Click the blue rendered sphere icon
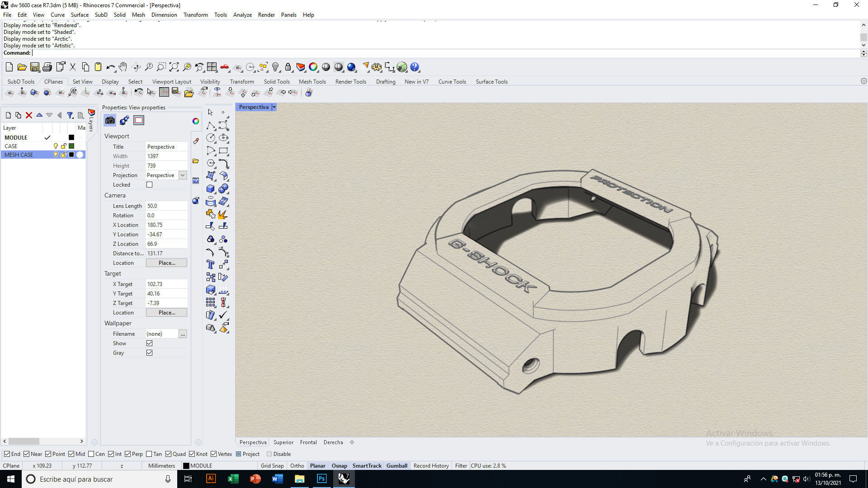Image resolution: width=868 pixels, height=488 pixels. [x=351, y=67]
